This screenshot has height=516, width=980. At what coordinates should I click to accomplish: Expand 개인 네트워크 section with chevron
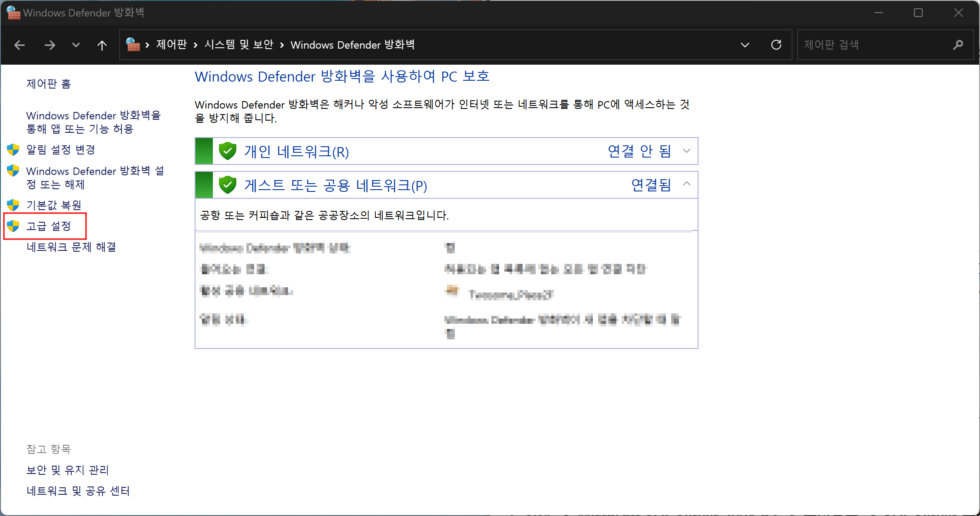(687, 151)
